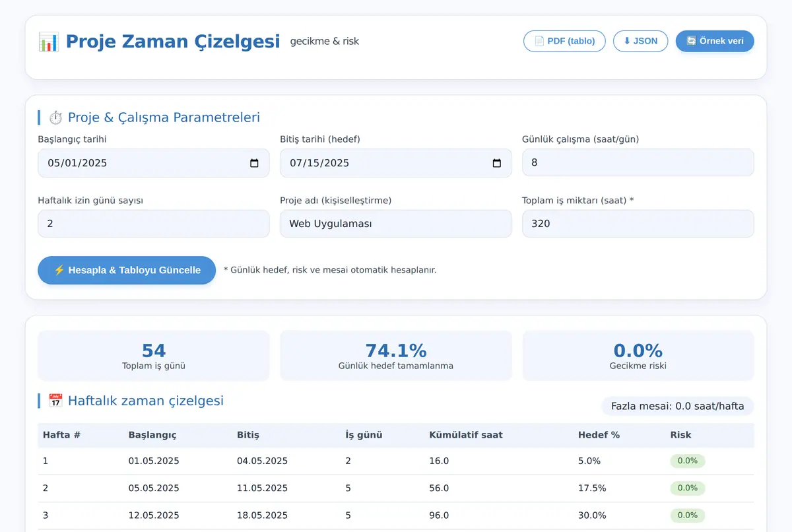Open target end date calendar picker icon
The image size is (792, 532).
(497, 163)
